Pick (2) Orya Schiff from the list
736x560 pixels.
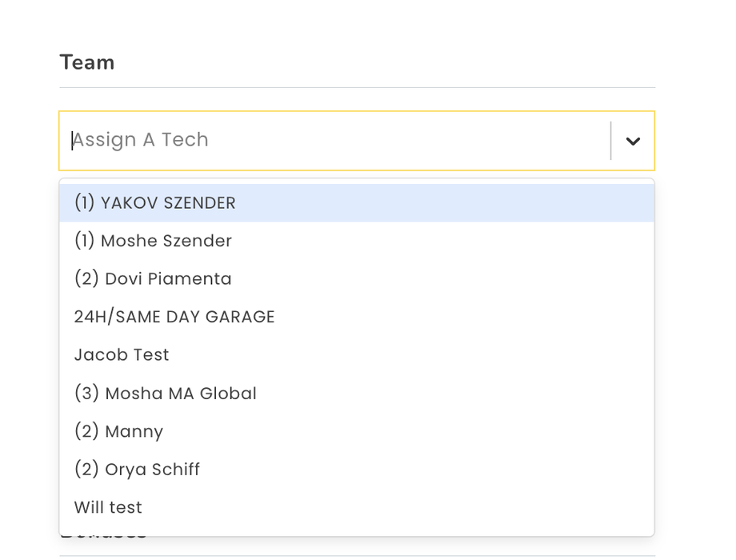[137, 470]
